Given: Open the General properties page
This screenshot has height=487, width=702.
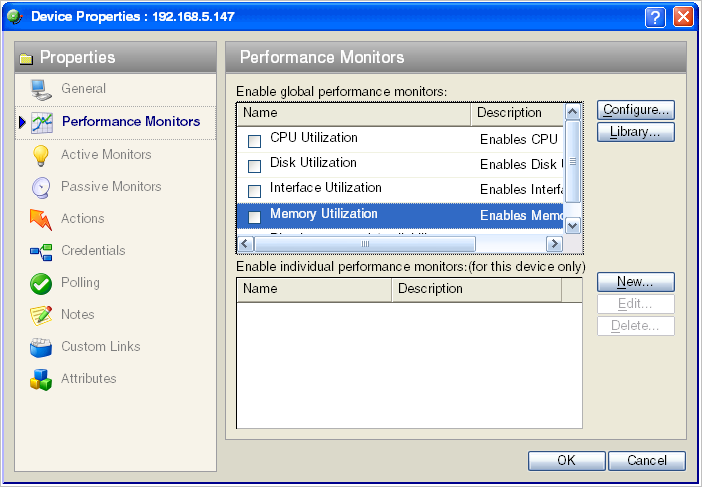Looking at the screenshot, I should coord(83,88).
